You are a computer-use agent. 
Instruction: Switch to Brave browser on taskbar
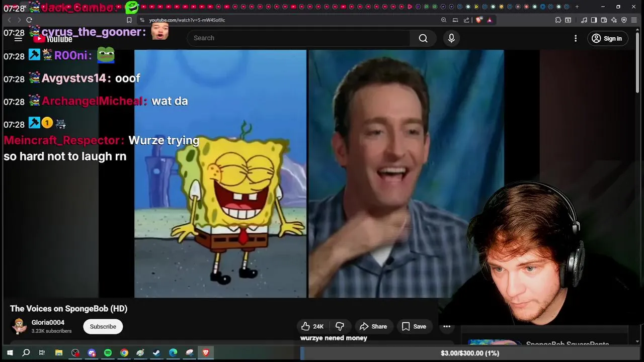pos(206,353)
